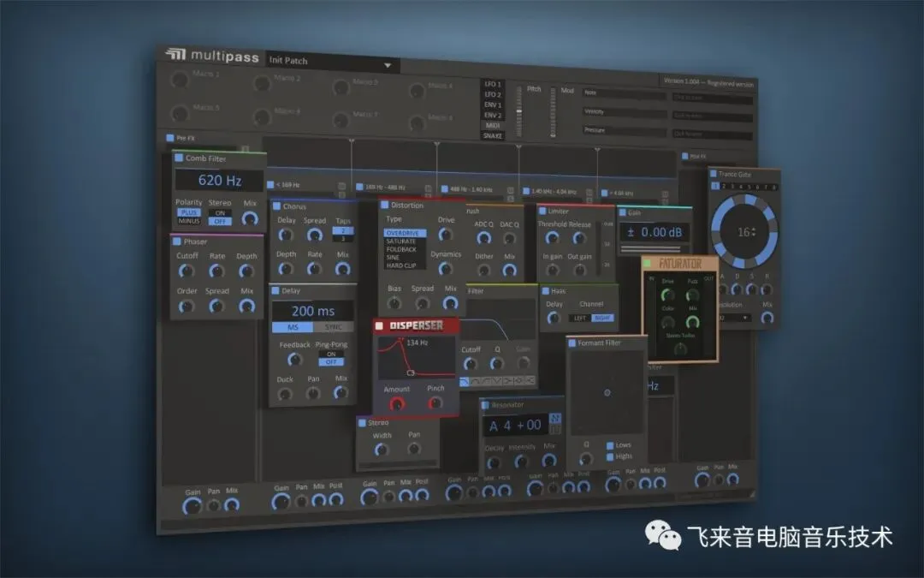
Task: Click the Mod wheel slider
Action: point(553,112)
